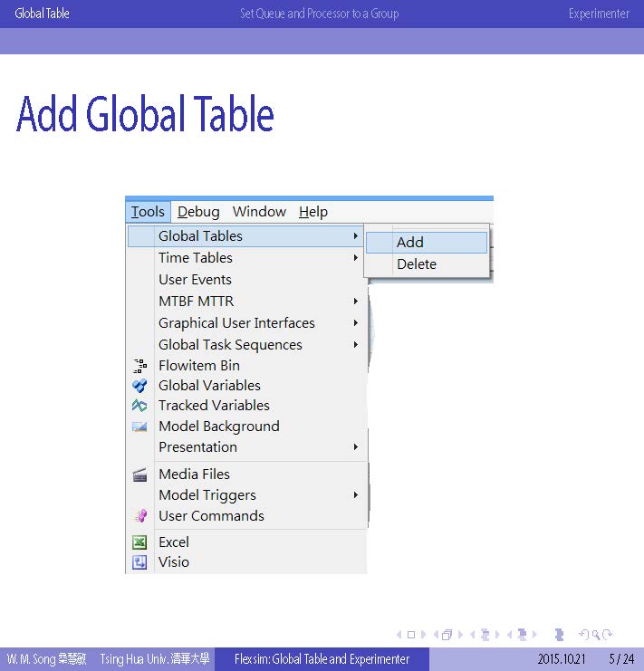The width and height of the screenshot is (644, 671).
Task: Click the User Commands icon
Action: pos(139,516)
